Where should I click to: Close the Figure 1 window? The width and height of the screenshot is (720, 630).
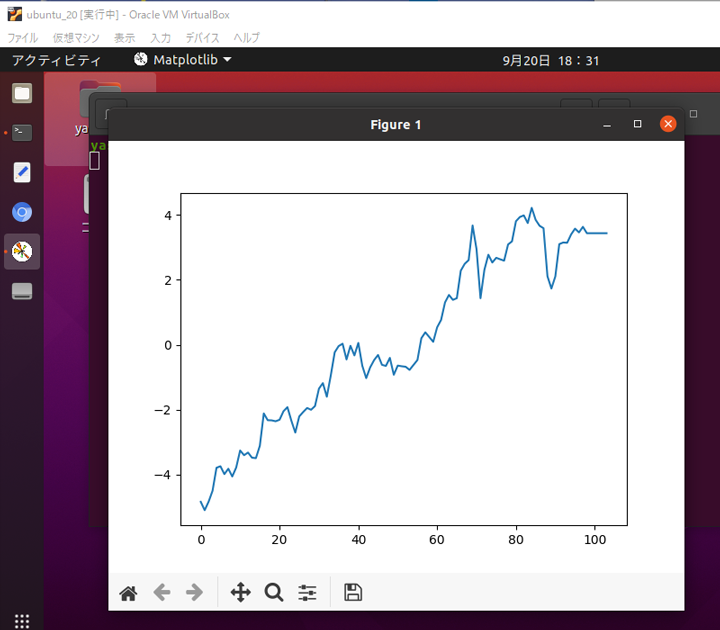click(668, 124)
